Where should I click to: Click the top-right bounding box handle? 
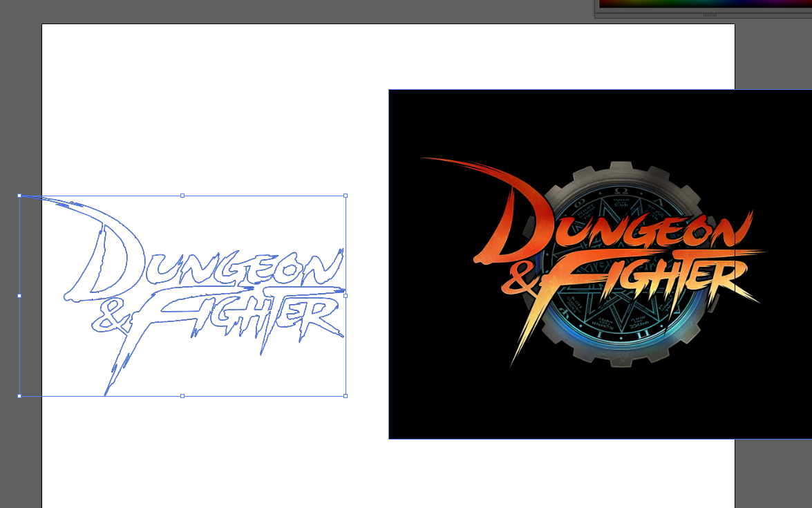346,196
